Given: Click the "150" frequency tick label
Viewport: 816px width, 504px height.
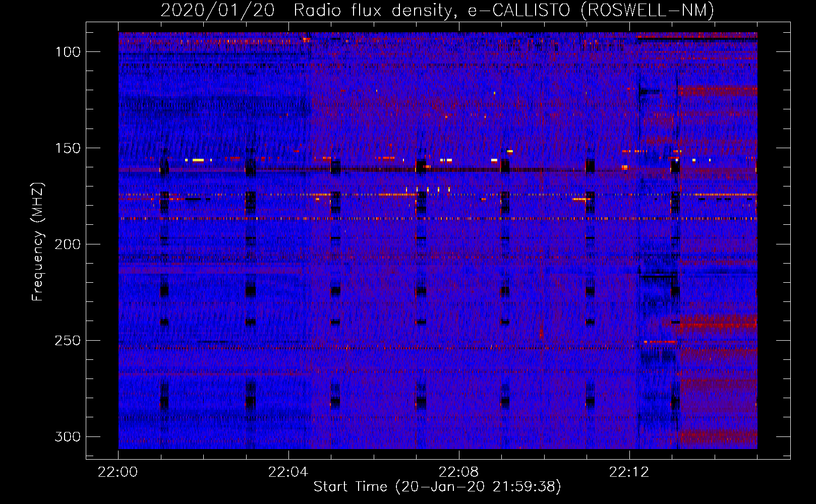Looking at the screenshot, I should 67,148.
